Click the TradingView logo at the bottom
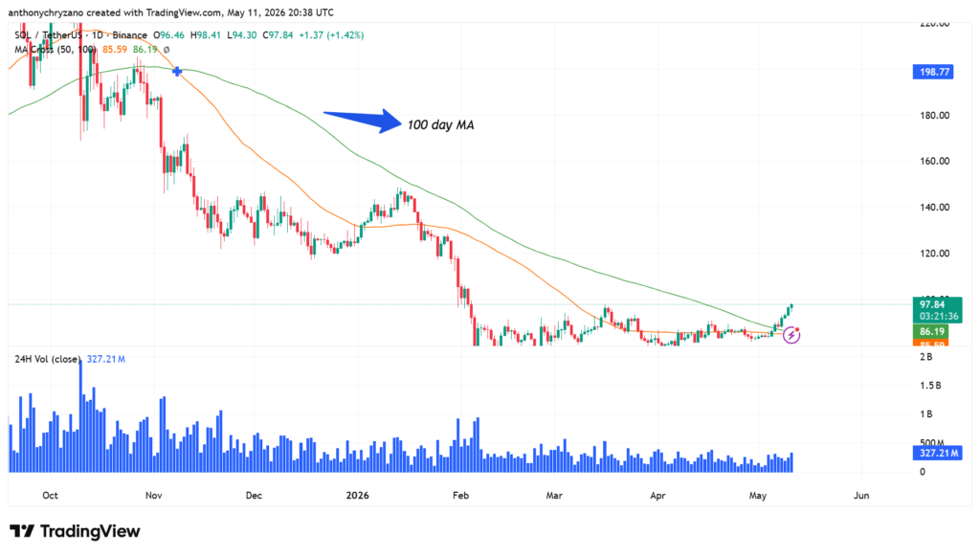The image size is (980, 556). (x=75, y=532)
